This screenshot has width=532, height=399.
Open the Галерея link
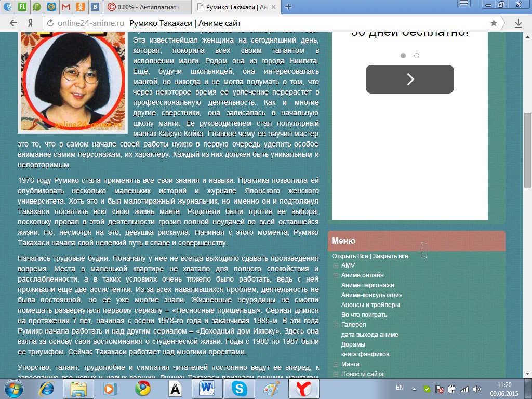pos(353,324)
